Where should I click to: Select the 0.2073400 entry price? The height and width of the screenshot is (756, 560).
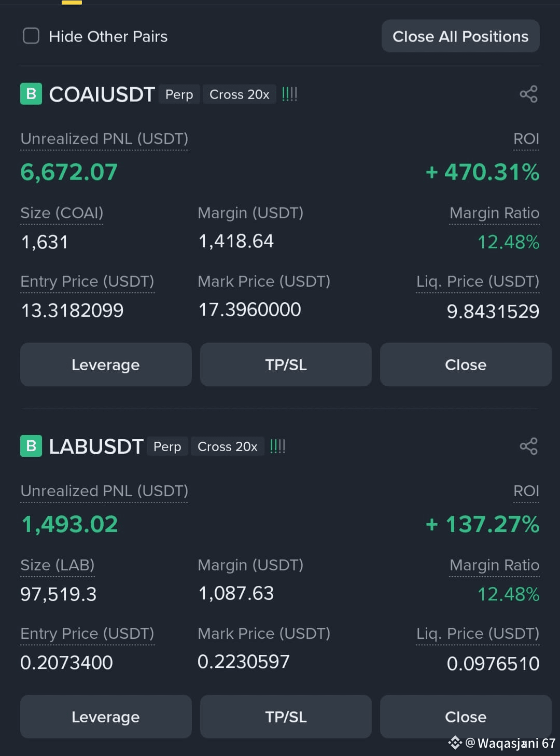point(66,663)
